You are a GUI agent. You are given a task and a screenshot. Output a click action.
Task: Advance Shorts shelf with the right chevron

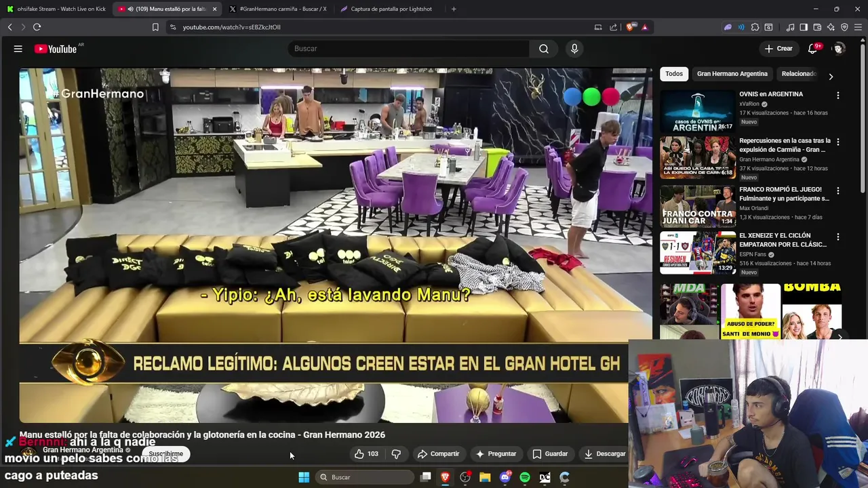840,337
